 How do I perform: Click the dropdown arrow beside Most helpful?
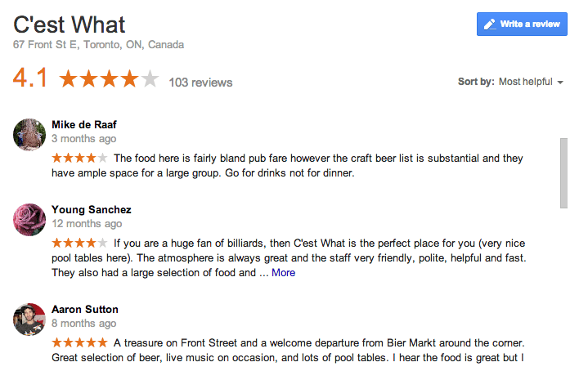point(560,83)
